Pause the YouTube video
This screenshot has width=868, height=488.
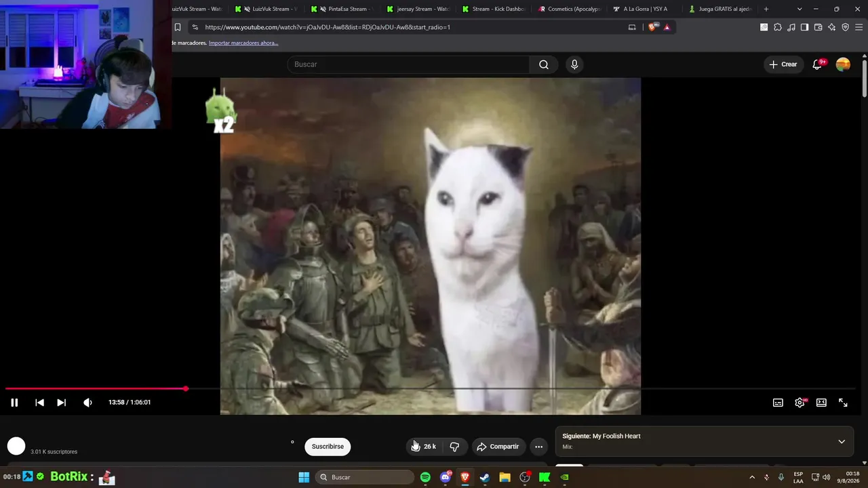pyautogui.click(x=14, y=403)
